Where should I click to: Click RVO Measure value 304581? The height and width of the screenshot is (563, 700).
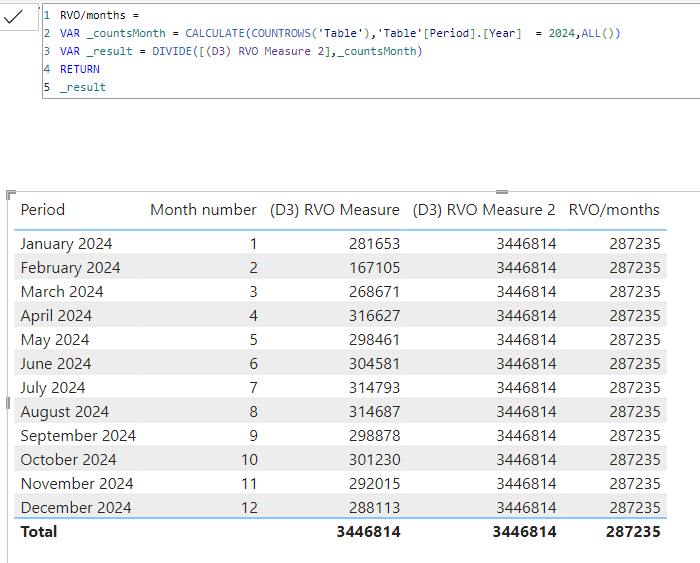374,363
